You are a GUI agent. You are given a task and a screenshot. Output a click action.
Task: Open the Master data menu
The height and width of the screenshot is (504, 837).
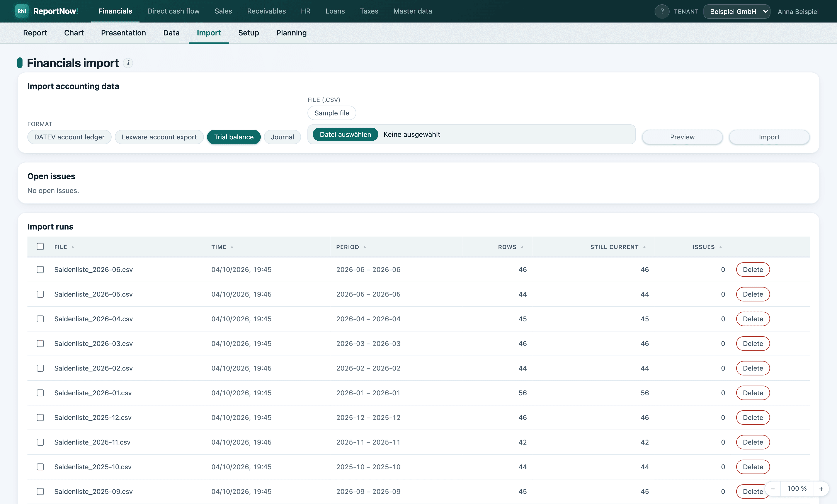412,11
